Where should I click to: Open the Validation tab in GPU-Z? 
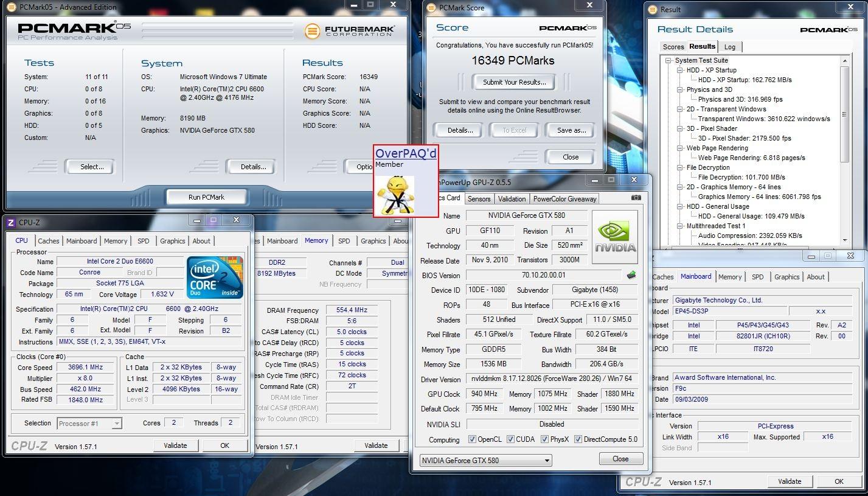click(x=512, y=199)
